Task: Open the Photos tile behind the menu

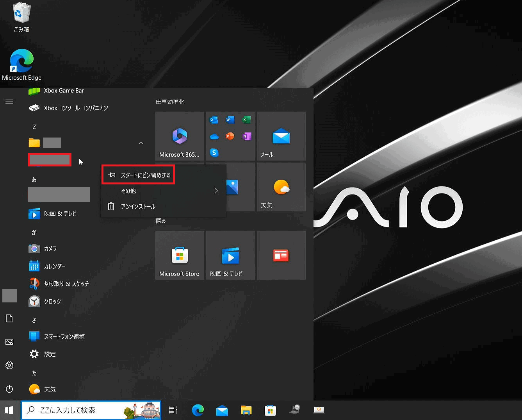Action: coord(241,187)
